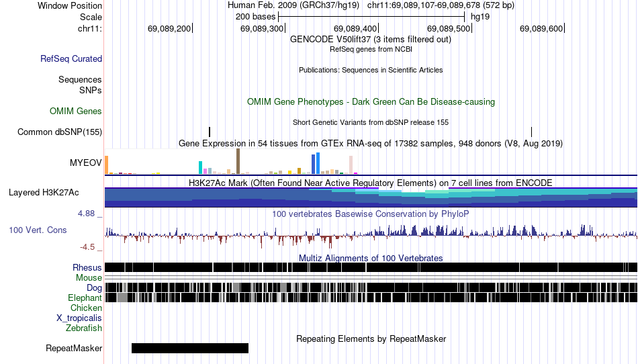Open the GTEx Gene Expression track title

371,143
